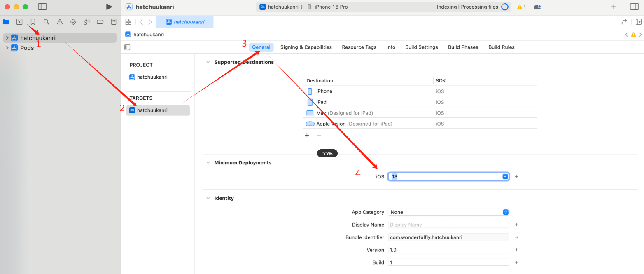
Task: Select the Apple Vision destination row
Action: [420, 124]
